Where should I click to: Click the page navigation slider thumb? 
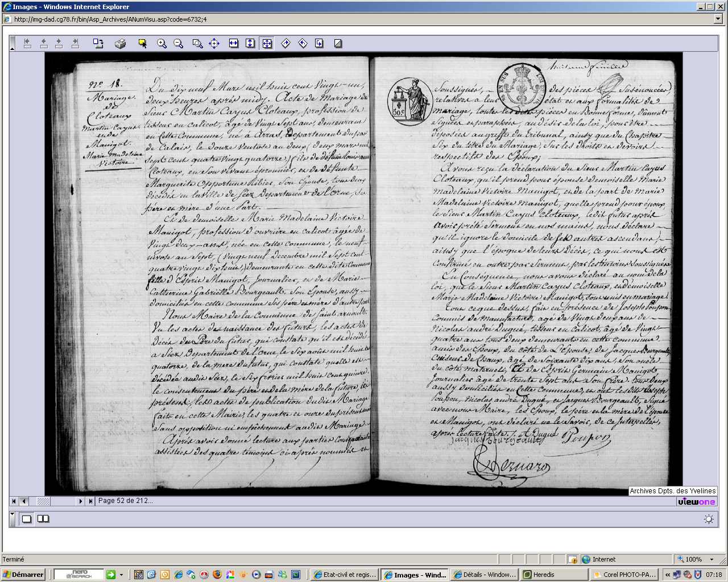point(43,501)
